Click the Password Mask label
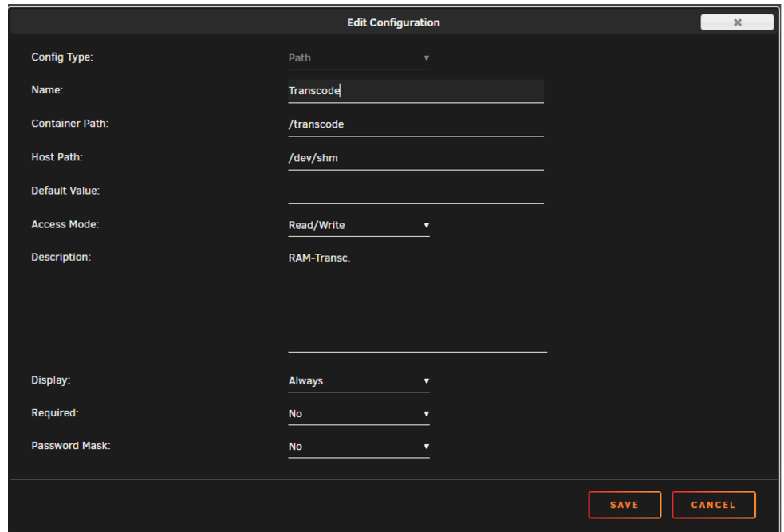This screenshot has width=784, height=532. [70, 446]
